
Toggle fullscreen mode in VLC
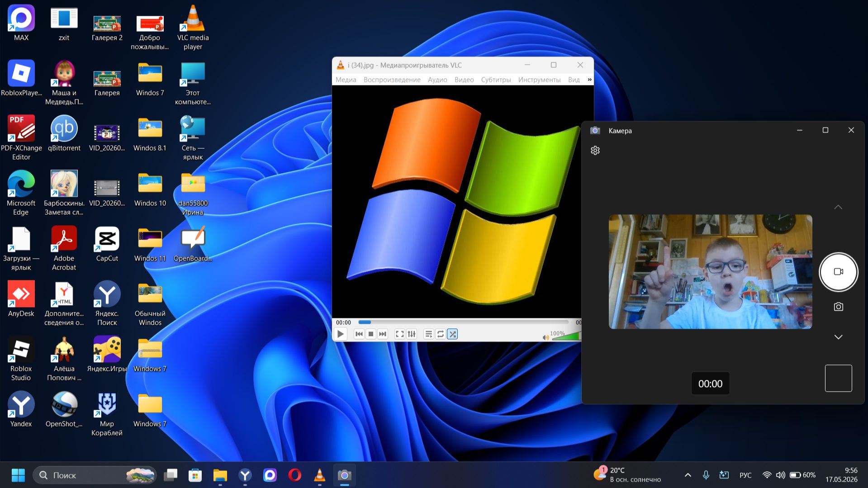400,334
